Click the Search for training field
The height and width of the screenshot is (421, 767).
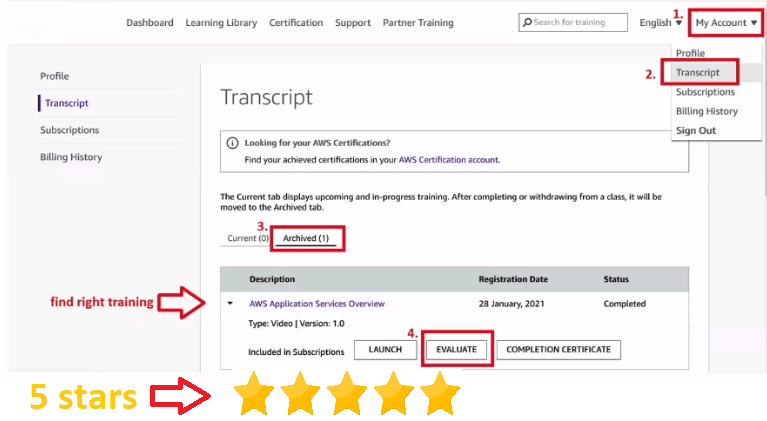tap(573, 22)
